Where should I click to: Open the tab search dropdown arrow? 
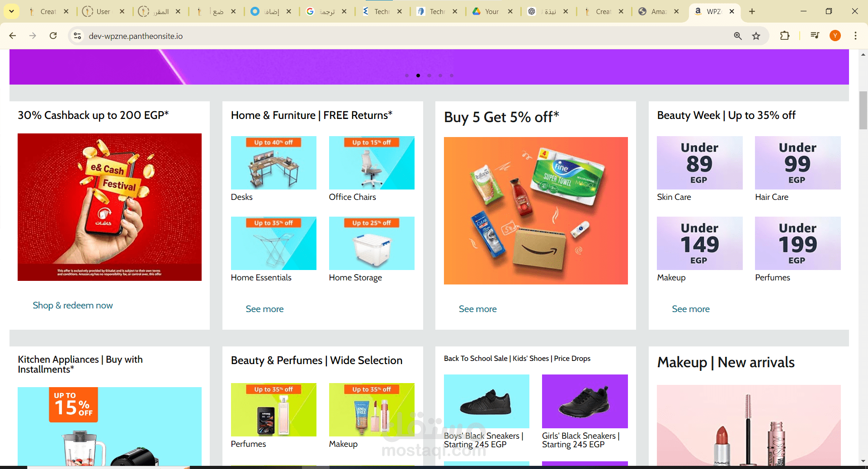11,11
